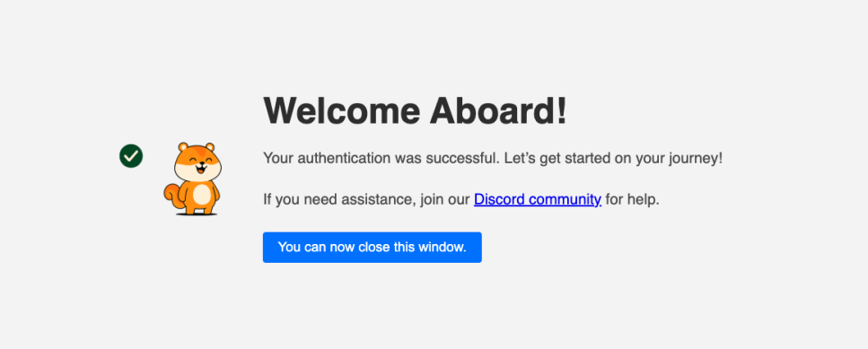Click the word 'community' in the link
868x349 pixels.
(x=564, y=200)
